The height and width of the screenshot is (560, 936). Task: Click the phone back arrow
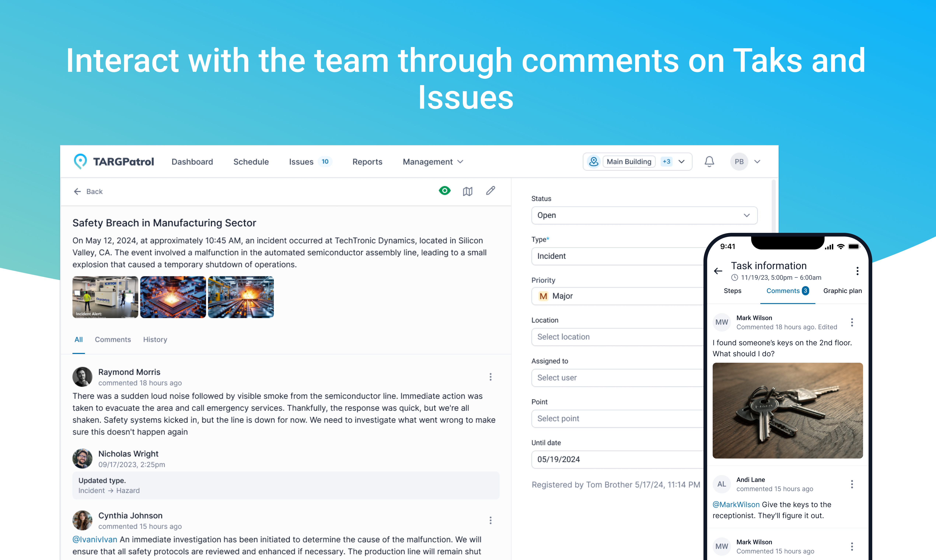pos(718,271)
